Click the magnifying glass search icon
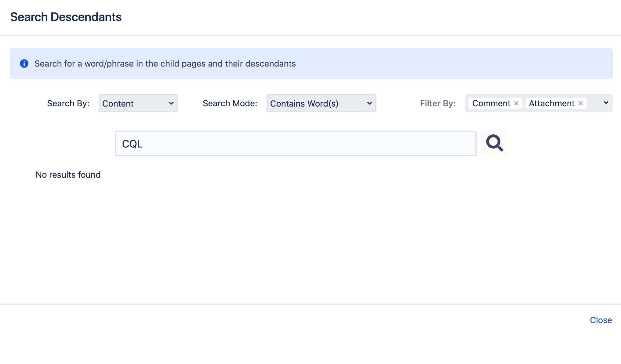Viewport: 621px width, 364px height. coord(494,143)
